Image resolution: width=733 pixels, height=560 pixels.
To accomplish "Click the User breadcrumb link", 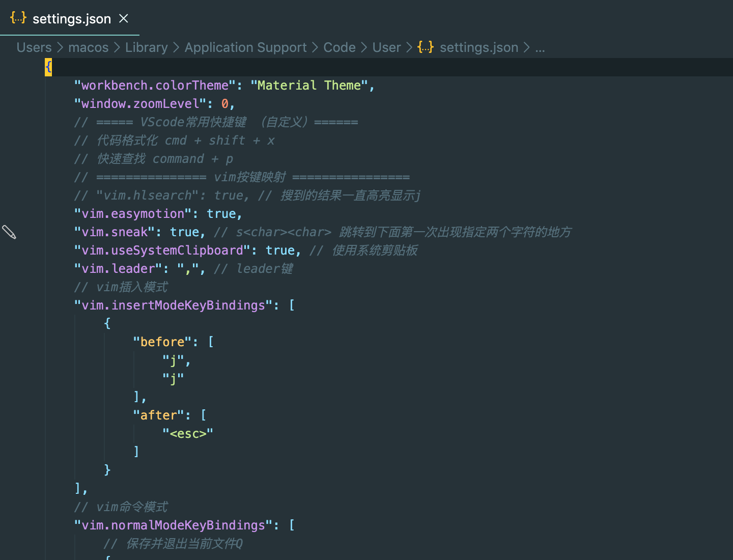I will (x=386, y=47).
